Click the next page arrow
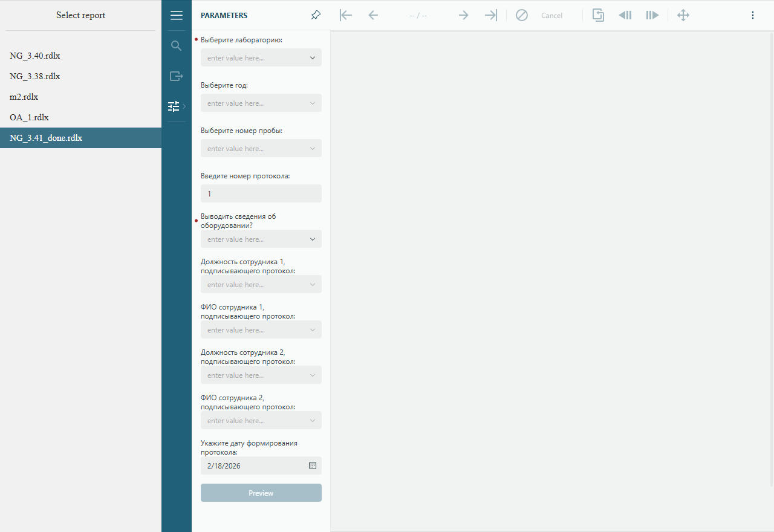774x532 pixels. 464,16
